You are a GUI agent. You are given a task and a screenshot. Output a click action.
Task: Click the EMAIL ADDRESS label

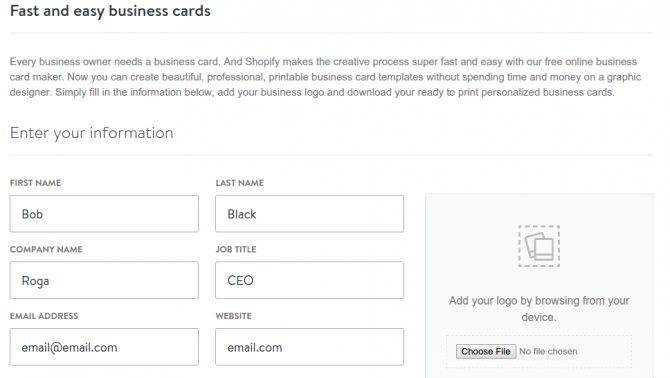[x=44, y=316]
